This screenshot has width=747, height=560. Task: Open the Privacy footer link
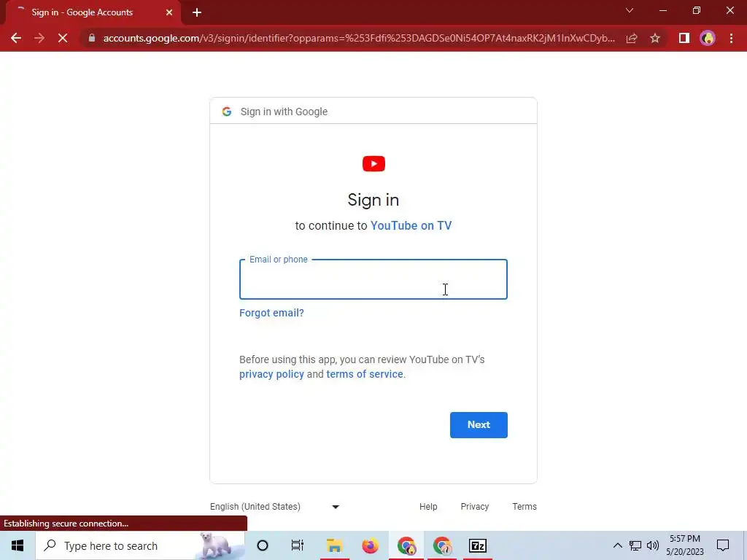474,507
